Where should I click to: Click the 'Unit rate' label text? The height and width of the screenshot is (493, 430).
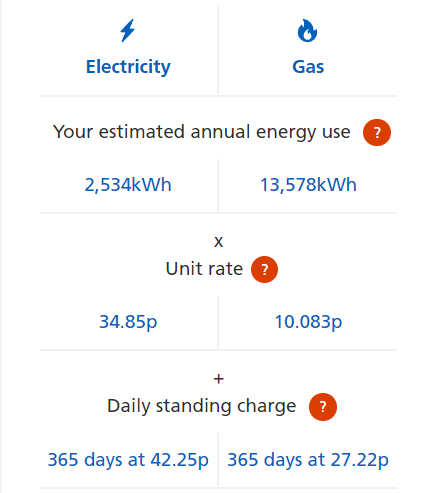pyautogui.click(x=204, y=269)
